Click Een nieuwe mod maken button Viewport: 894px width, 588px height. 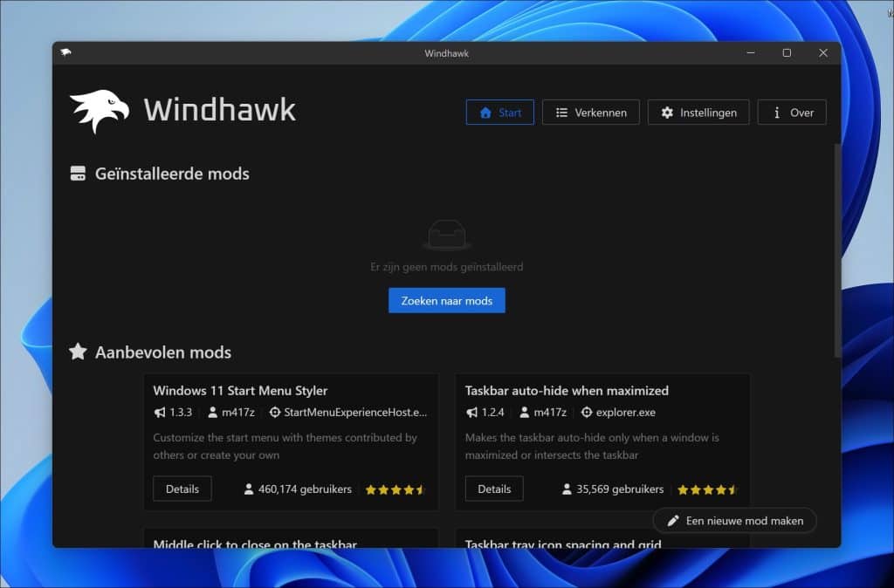[734, 521]
